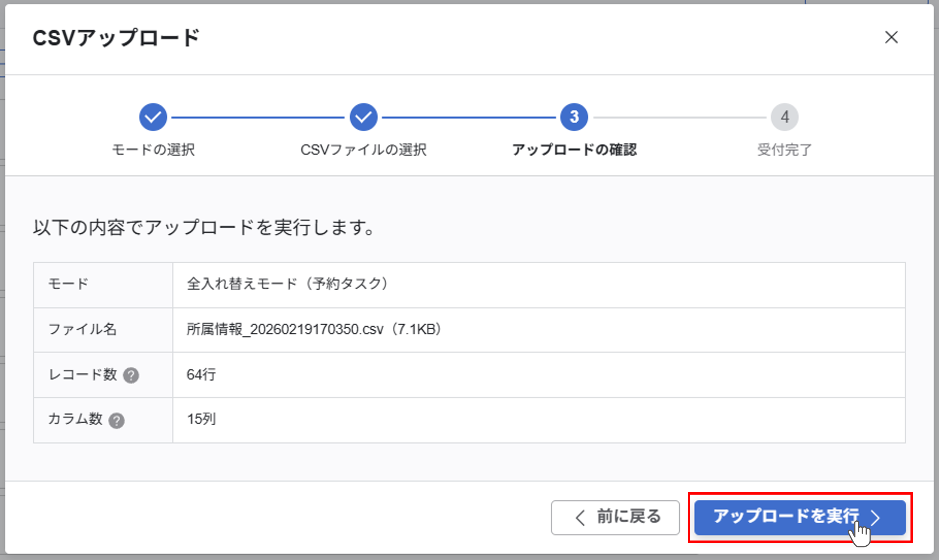The image size is (939, 560).
Task: Click step 3 numbered circle
Action: [x=574, y=117]
